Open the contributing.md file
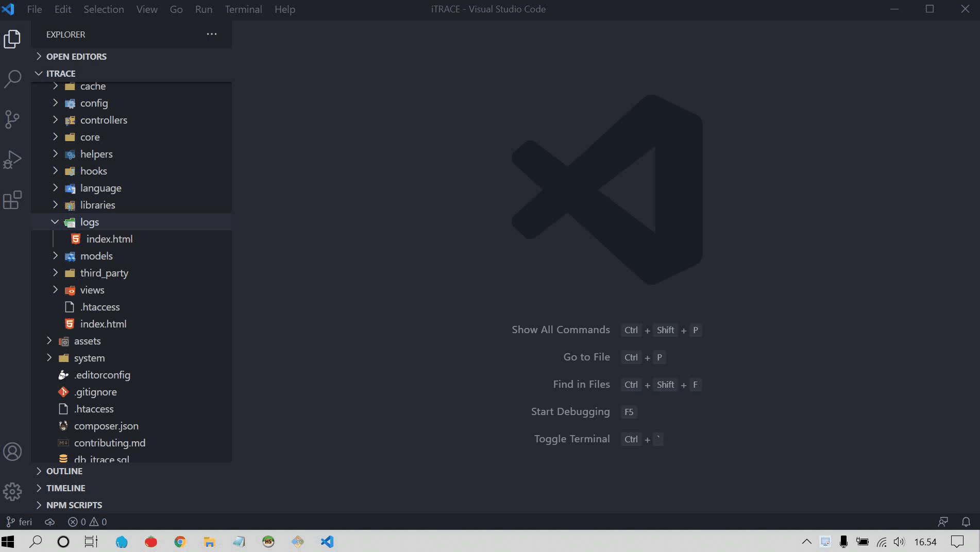This screenshot has height=552, width=980. pos(131,443)
